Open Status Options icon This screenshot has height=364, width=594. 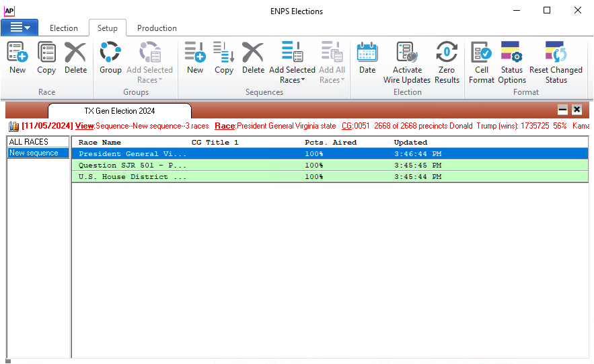(512, 52)
